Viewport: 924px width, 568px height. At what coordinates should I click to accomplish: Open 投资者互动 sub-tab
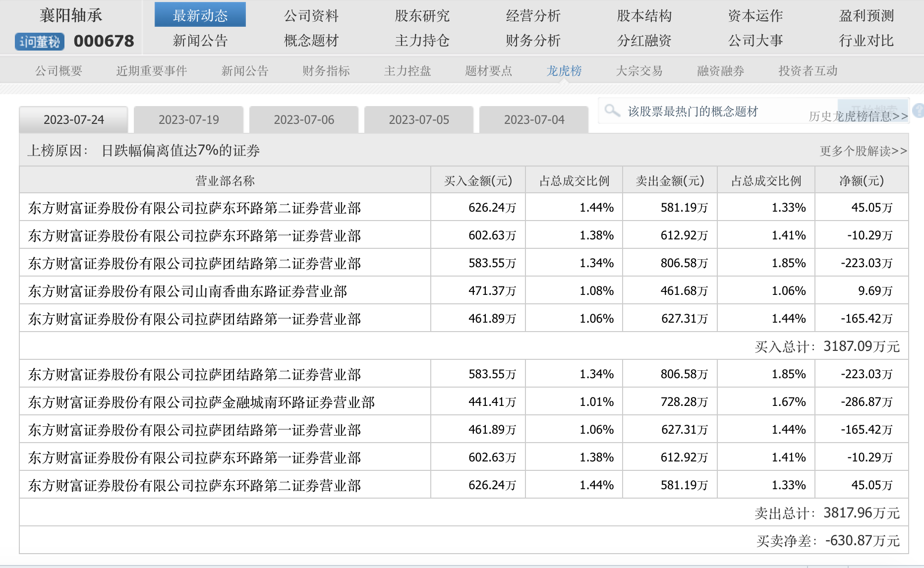click(x=808, y=71)
